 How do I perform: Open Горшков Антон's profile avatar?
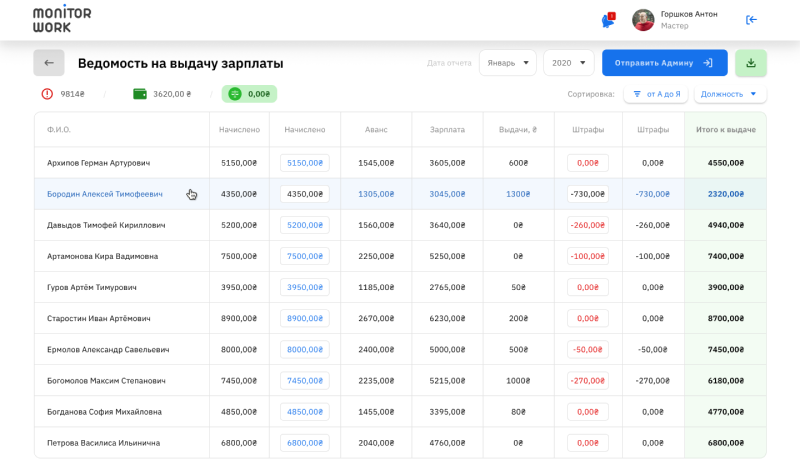tap(643, 20)
